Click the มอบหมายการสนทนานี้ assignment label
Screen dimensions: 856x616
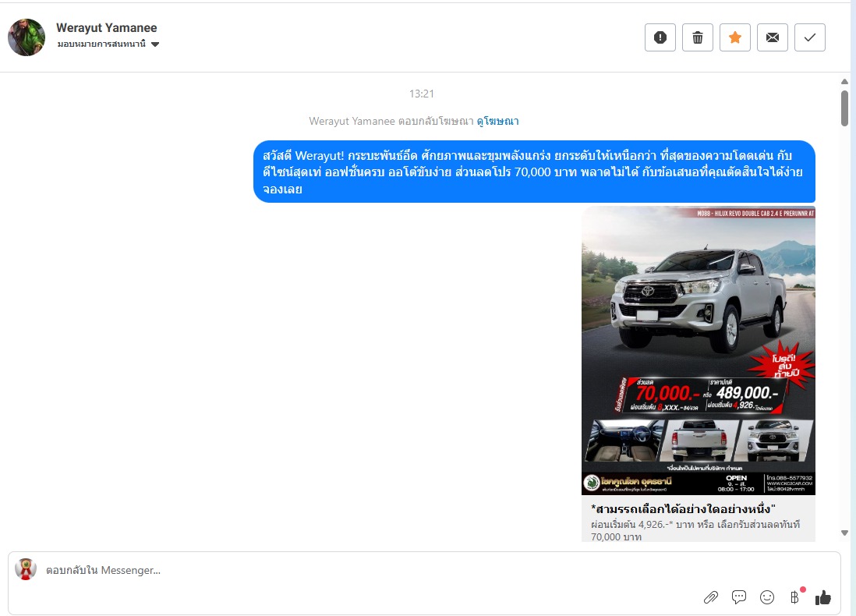[x=101, y=44]
